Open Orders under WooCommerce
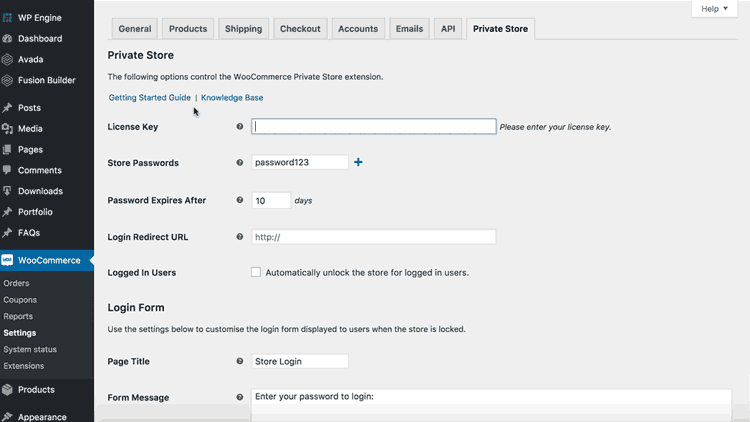Viewport: 750px width, 422px height. coord(16,283)
